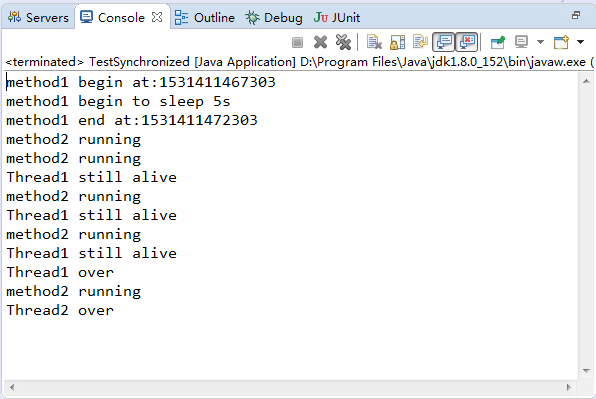Open the Display Selected Console dropdown arrow
This screenshot has height=399, width=596.
(x=540, y=42)
